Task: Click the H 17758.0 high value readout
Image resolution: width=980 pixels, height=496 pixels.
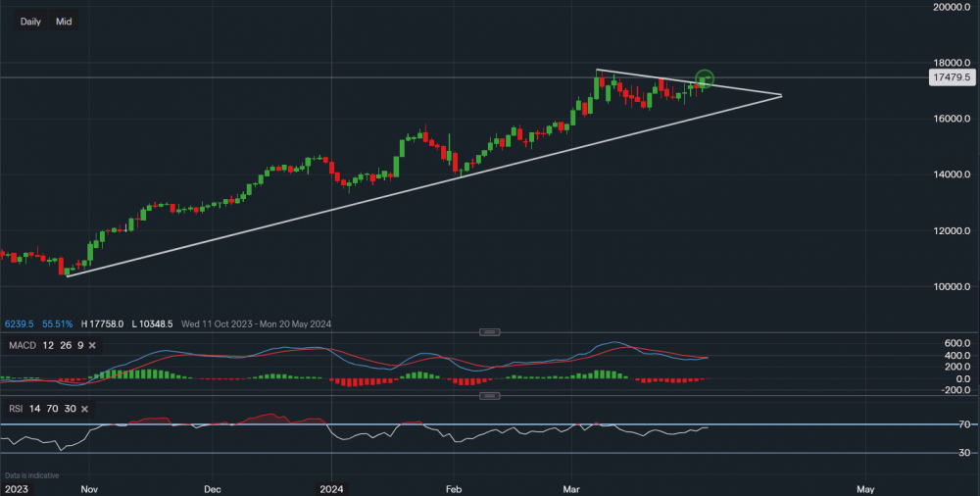Action: pos(102,323)
